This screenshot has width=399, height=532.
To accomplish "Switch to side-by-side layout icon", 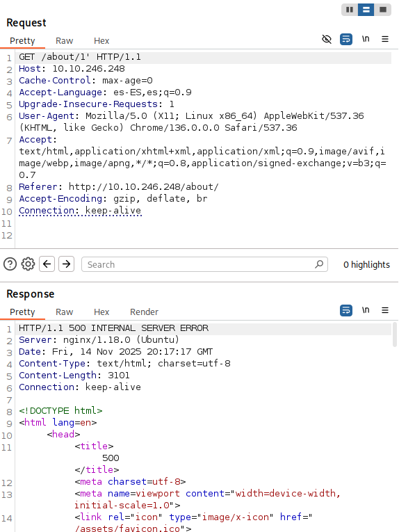I will click(350, 10).
